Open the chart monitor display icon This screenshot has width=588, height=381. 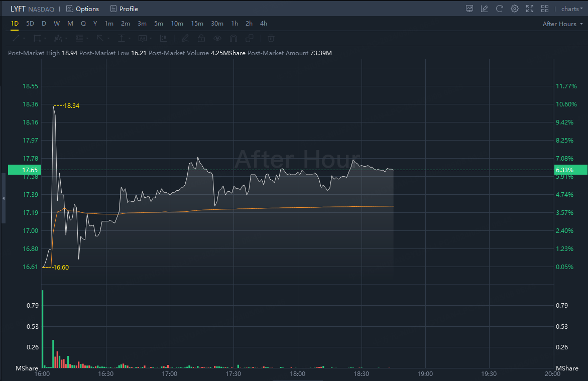(x=469, y=9)
